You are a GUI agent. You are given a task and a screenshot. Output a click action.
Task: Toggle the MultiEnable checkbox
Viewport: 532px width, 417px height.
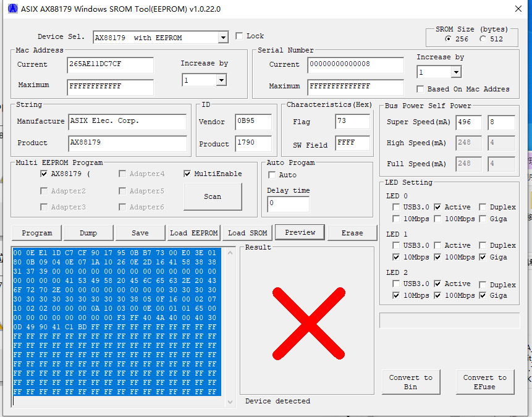pyautogui.click(x=187, y=174)
